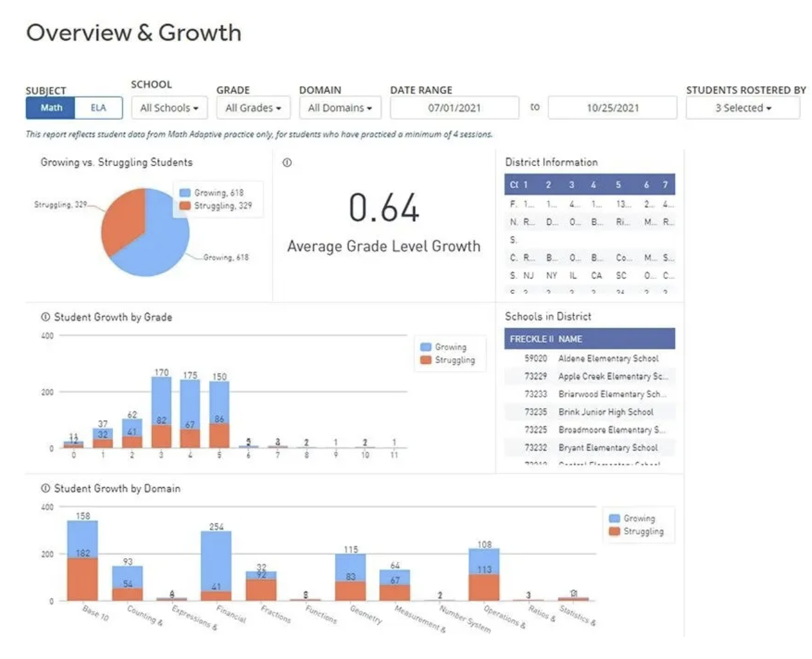Click Growing legend swatch in pie chart legend
This screenshot has height=659, width=812.
coord(185,193)
